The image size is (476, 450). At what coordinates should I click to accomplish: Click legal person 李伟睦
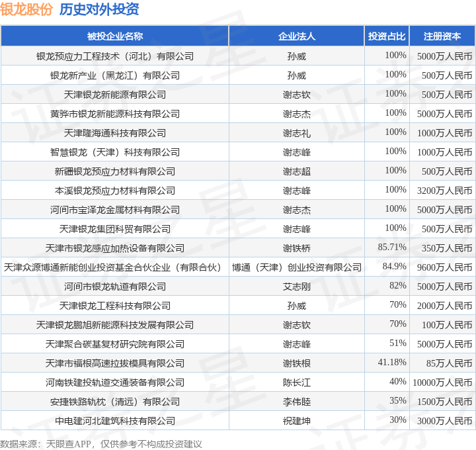tap(297, 402)
